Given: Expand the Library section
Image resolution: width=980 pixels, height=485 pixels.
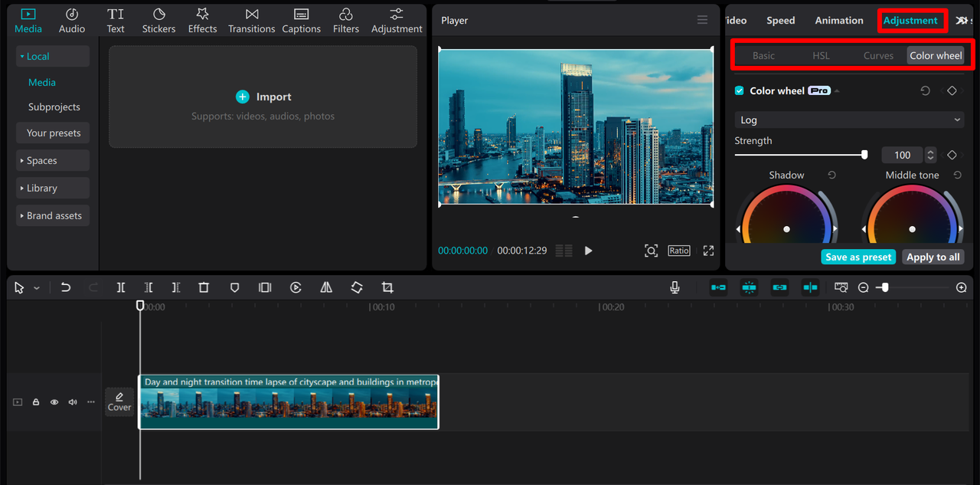Looking at the screenshot, I should (x=52, y=188).
